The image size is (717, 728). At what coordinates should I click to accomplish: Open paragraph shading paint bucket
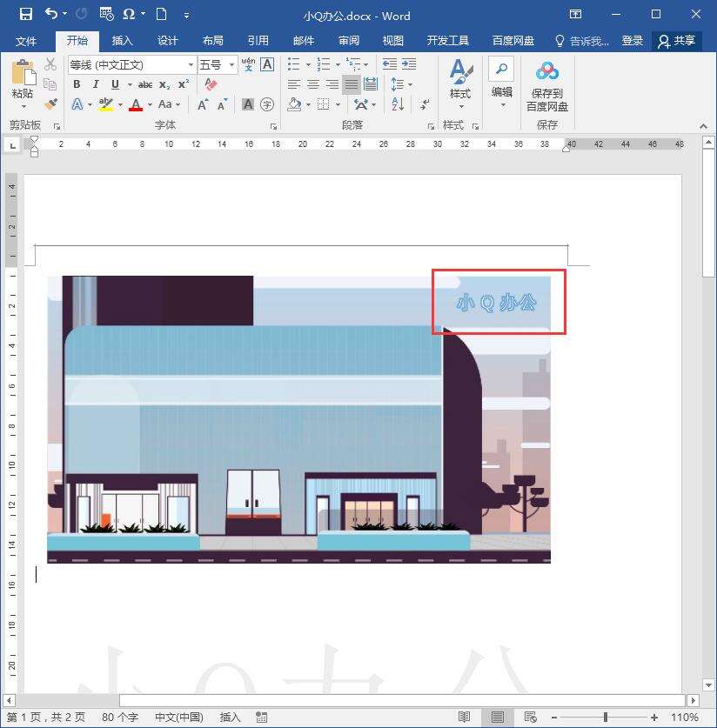294,104
